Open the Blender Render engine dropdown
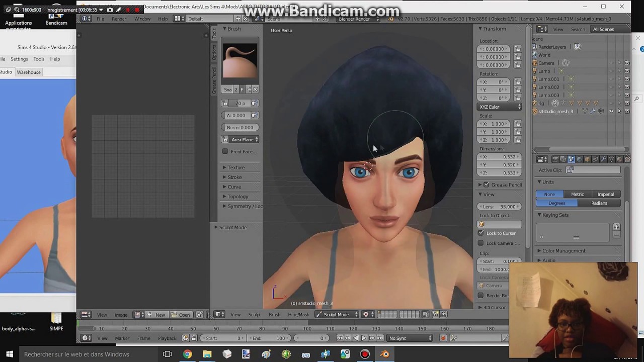The height and width of the screenshot is (362, 644). point(357,19)
